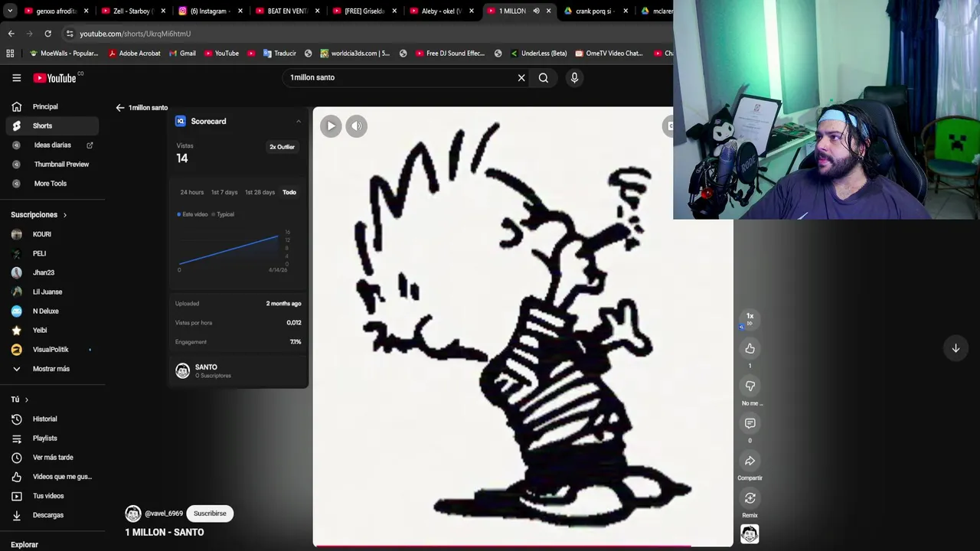Screen dimensions: 980x551
Task: Open the comments panel icon
Action: pos(750,423)
